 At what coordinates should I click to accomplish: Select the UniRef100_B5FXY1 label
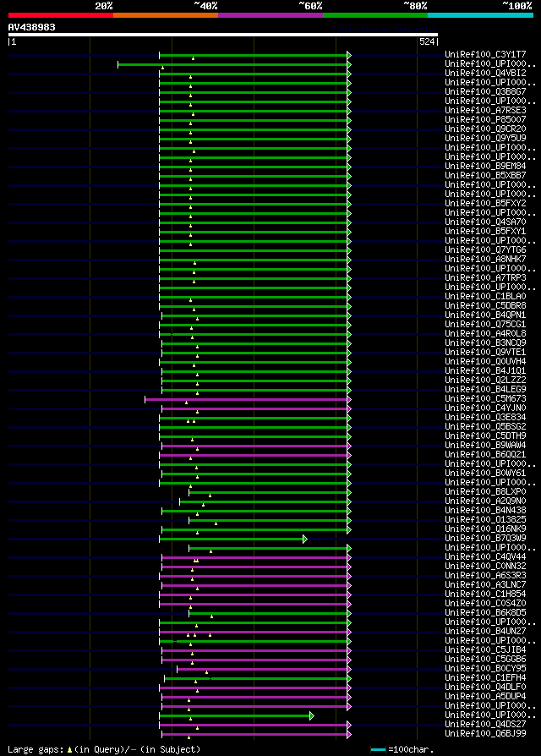485,232
